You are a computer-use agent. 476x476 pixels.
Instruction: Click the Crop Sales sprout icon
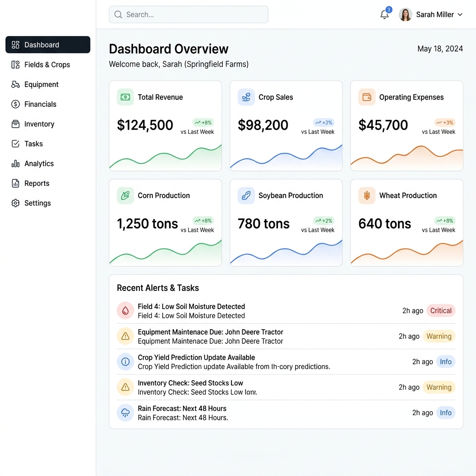(246, 97)
